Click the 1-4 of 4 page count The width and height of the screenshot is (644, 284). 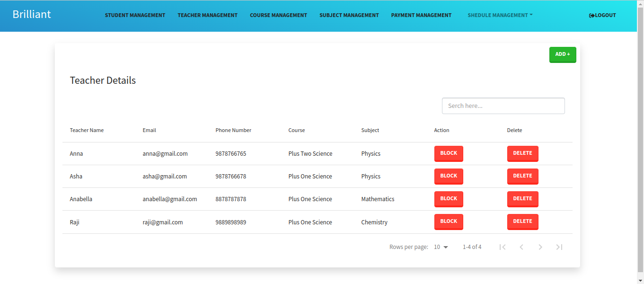point(472,247)
